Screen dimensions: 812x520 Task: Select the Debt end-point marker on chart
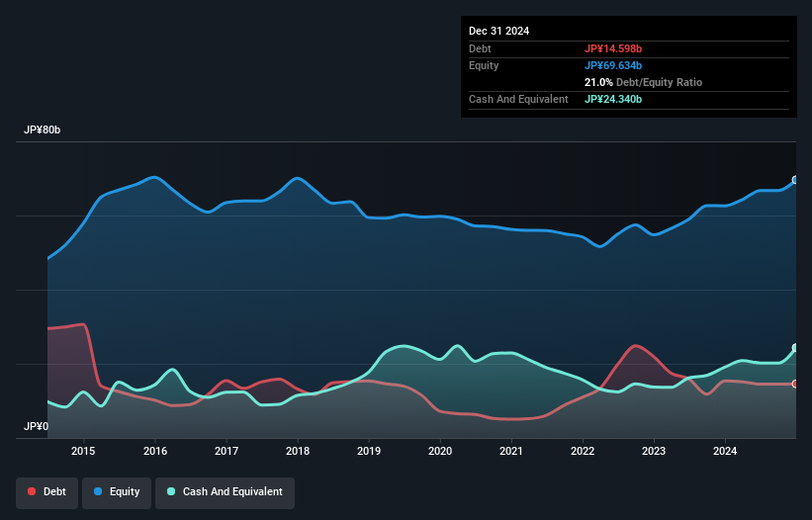(x=795, y=384)
